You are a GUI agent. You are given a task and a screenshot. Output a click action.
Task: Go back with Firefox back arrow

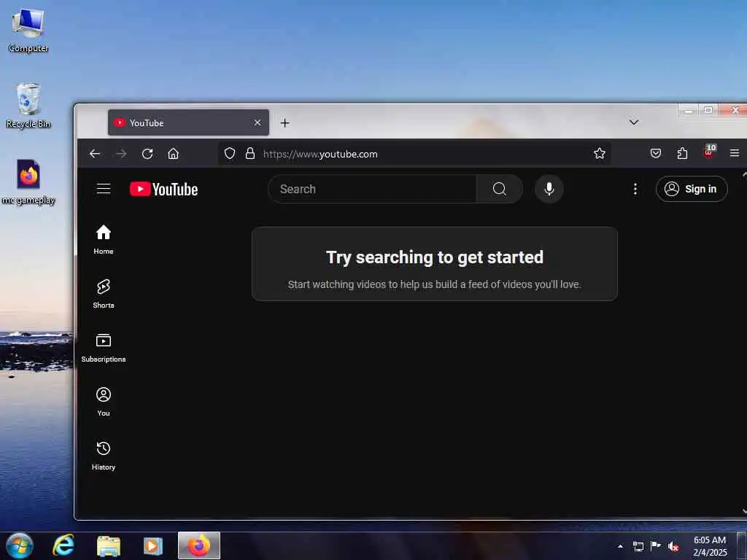click(95, 153)
